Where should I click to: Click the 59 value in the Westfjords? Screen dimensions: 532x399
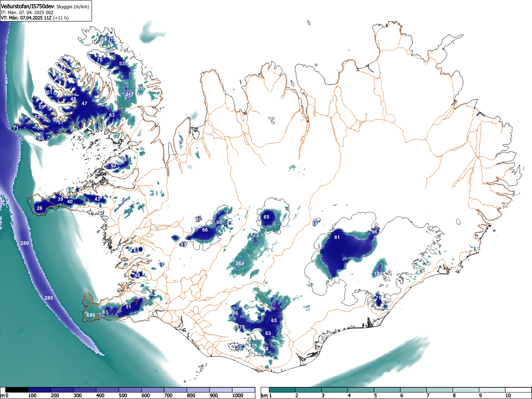click(41, 107)
